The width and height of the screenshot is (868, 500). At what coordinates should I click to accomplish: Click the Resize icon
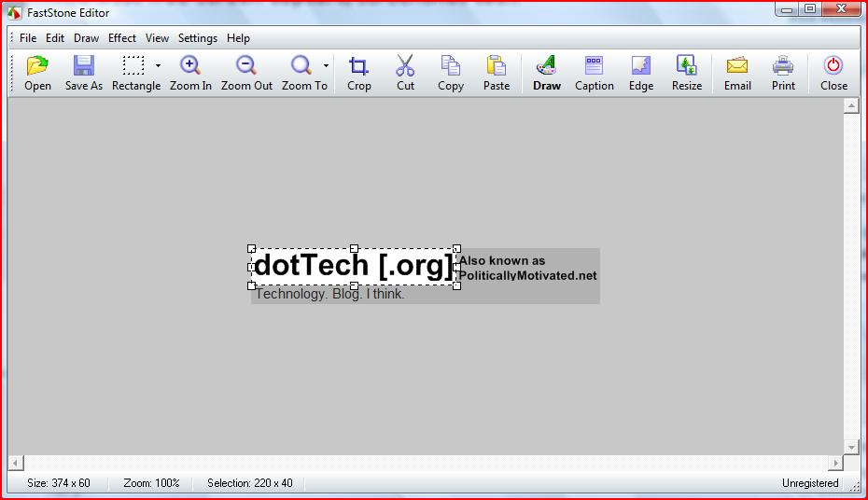[686, 67]
